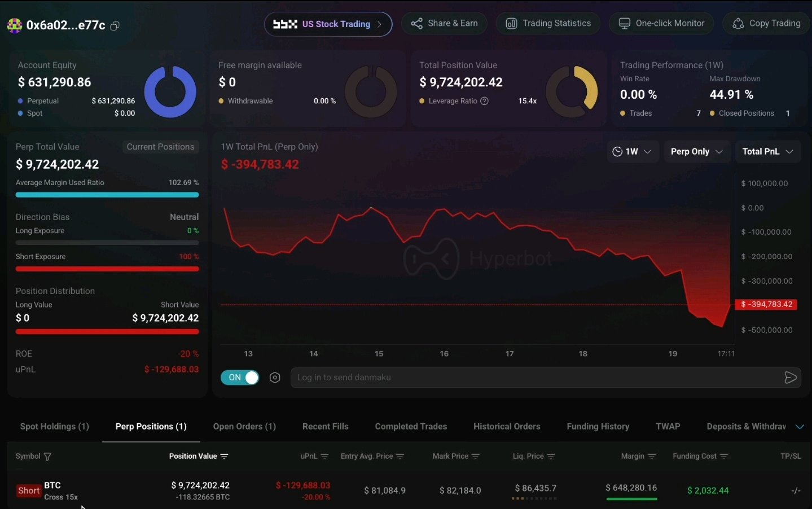This screenshot has width=812, height=509.
Task: Open the Total PnL dropdown
Action: (768, 152)
